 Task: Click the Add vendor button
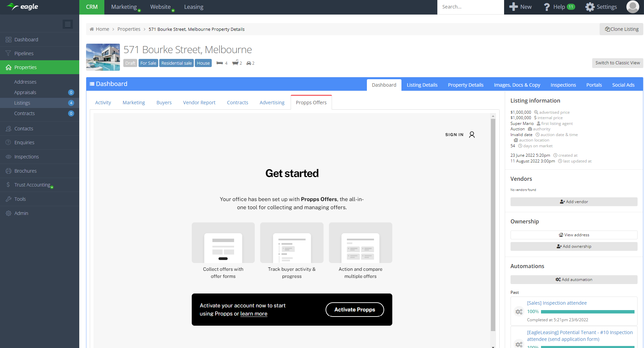click(x=574, y=202)
